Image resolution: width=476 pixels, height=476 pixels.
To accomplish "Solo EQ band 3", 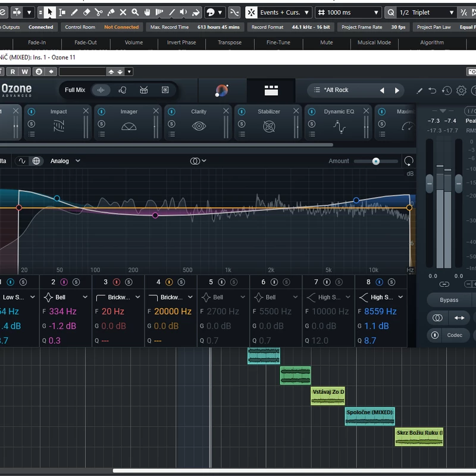I will pos(129,282).
